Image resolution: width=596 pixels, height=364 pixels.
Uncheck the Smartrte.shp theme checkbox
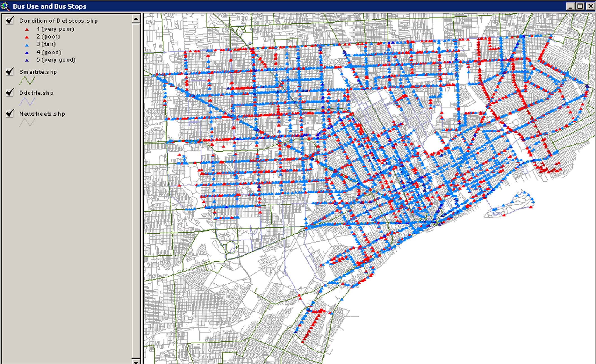[x=10, y=72]
